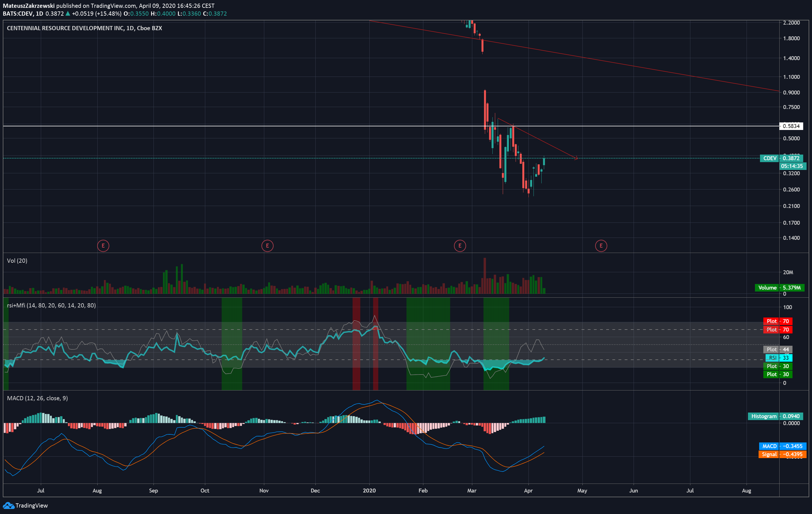
Task: Click the 0.7500 price axis label
Action: coord(791,107)
